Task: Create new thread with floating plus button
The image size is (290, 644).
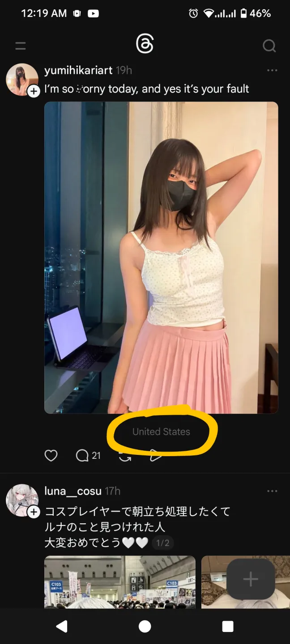Action: tap(251, 579)
